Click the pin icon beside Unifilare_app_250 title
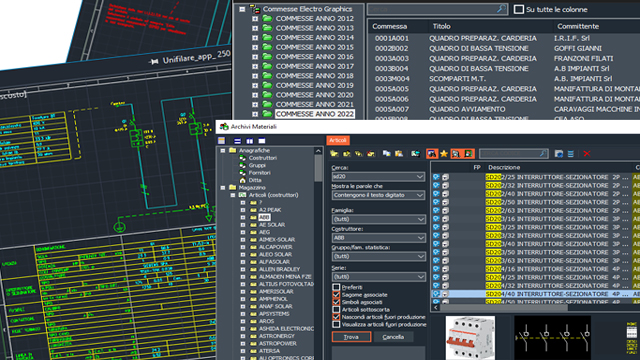The image size is (640, 360). coord(154,62)
